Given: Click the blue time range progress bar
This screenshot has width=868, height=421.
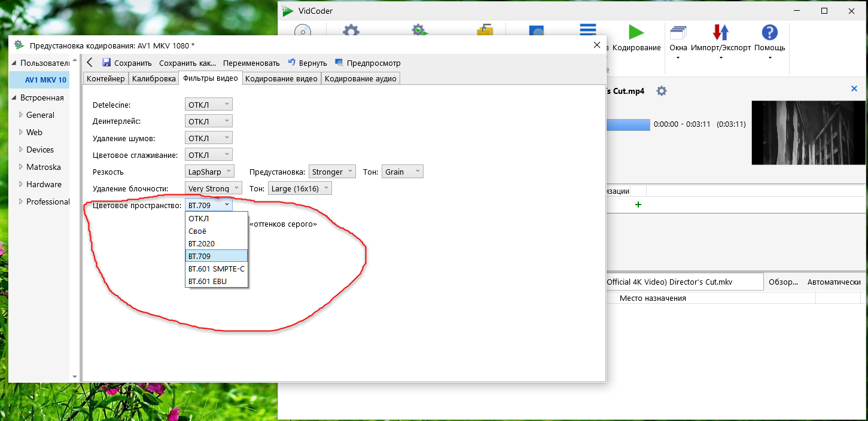Looking at the screenshot, I should 628,124.
